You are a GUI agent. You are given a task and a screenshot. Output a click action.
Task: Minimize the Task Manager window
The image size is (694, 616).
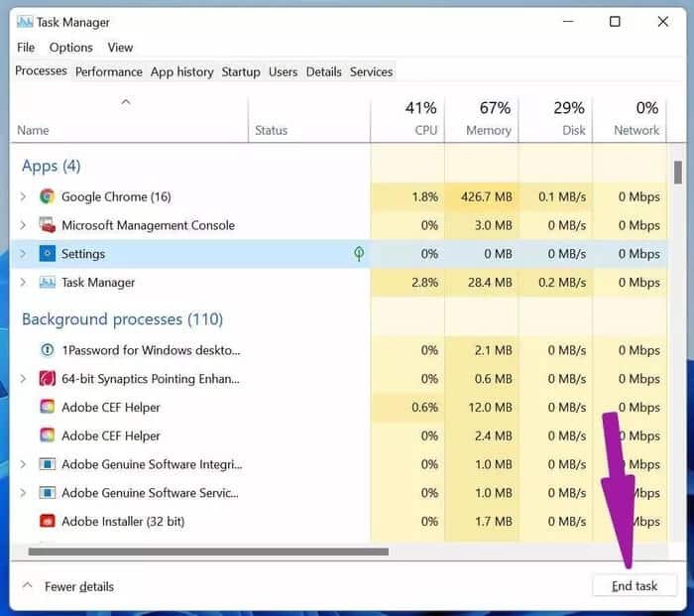[x=568, y=21]
